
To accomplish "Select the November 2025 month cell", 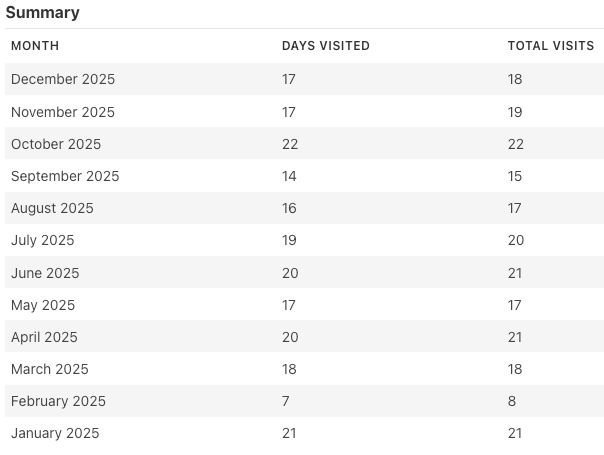I will (63, 112).
